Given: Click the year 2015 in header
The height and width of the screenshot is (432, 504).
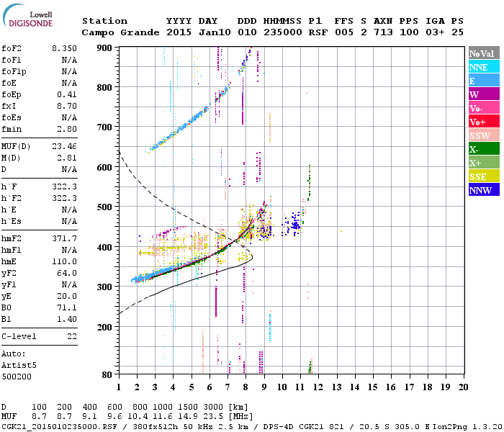Looking at the screenshot, I should pos(179,32).
